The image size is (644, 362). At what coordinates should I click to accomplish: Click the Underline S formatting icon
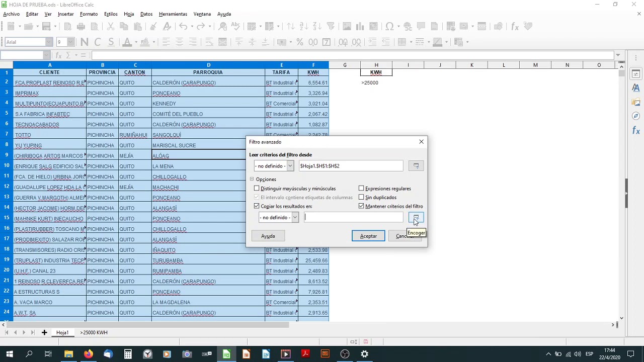tap(111, 42)
